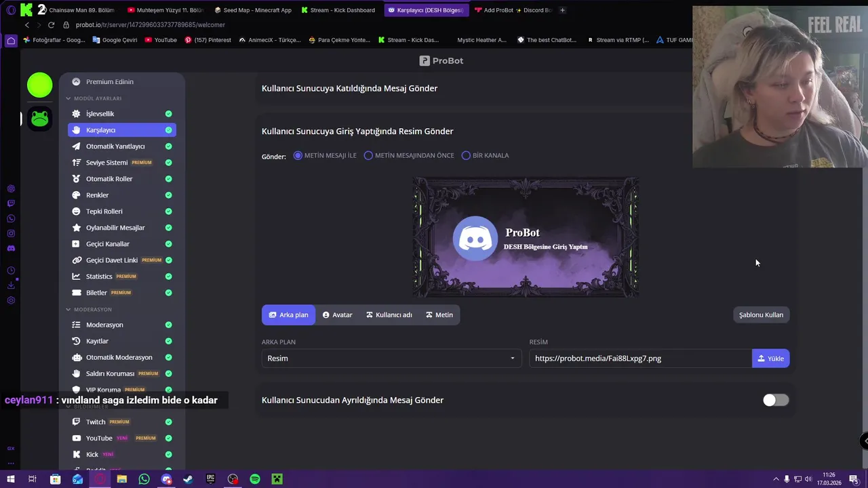Open Spotify from the taskbar
This screenshot has width=868, height=488.
click(255, 479)
